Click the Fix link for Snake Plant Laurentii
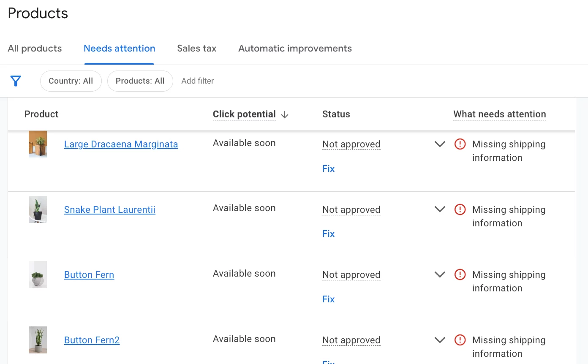 click(x=328, y=233)
